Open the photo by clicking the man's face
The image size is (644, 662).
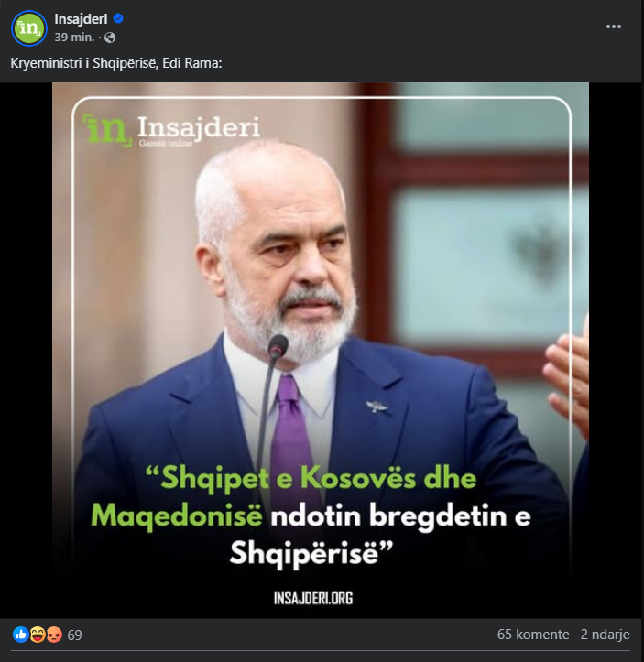(287, 254)
